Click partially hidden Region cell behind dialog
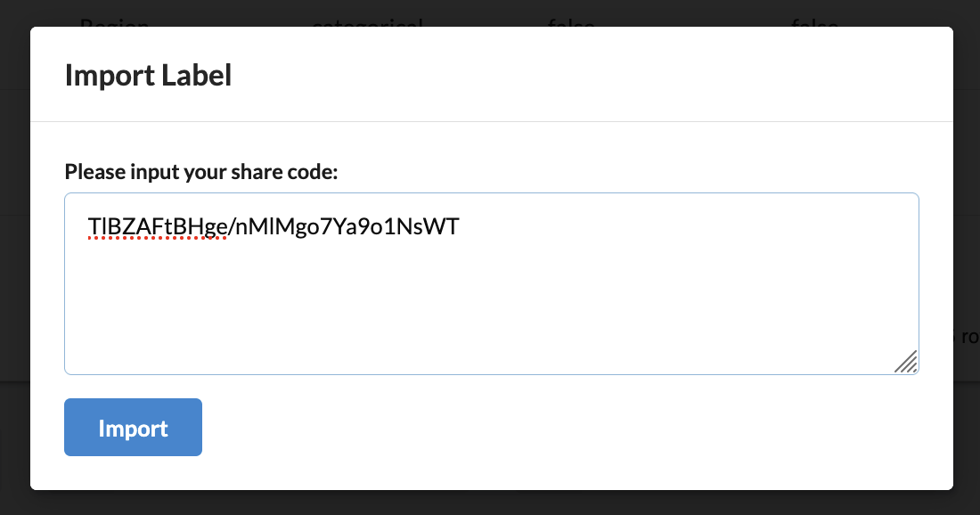 pyautogui.click(x=114, y=22)
